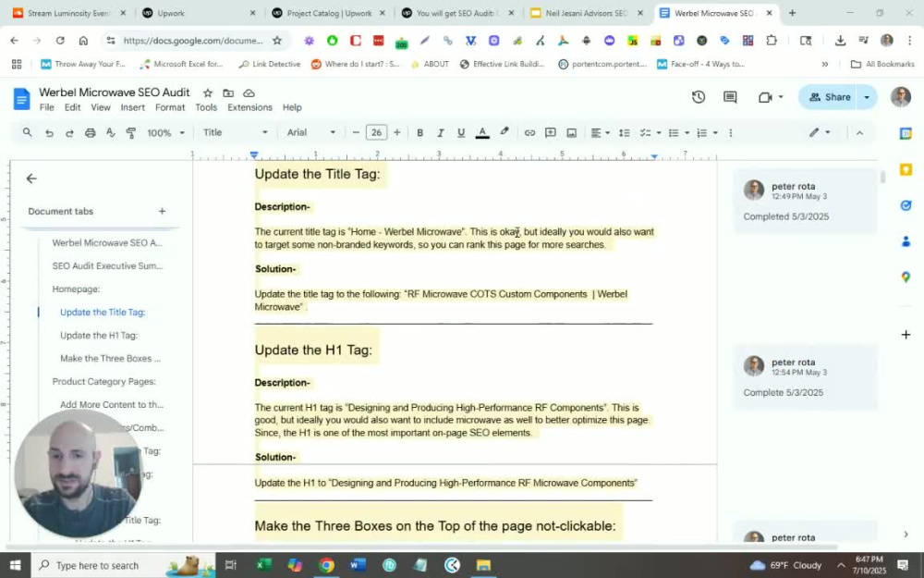Open the video call options
Image resolution: width=924 pixels, height=578 pixels.
771,97
